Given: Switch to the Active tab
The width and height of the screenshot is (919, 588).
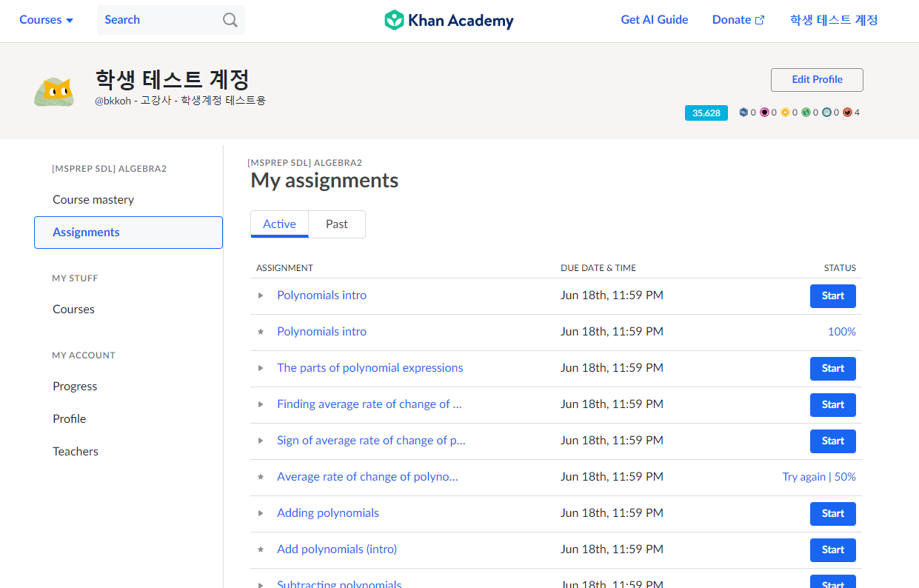Looking at the screenshot, I should click(279, 224).
